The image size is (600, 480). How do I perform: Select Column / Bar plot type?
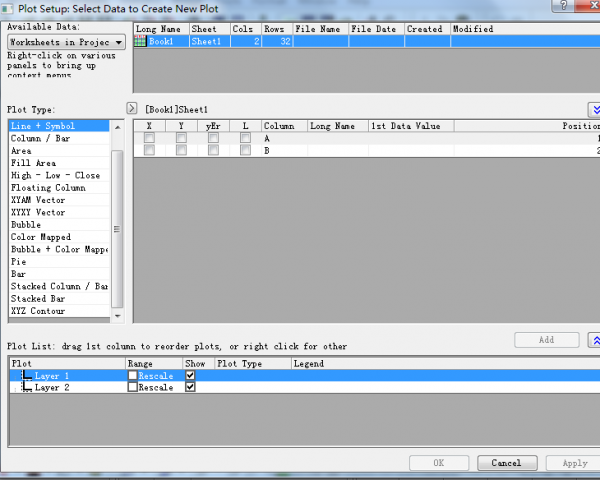click(x=39, y=138)
